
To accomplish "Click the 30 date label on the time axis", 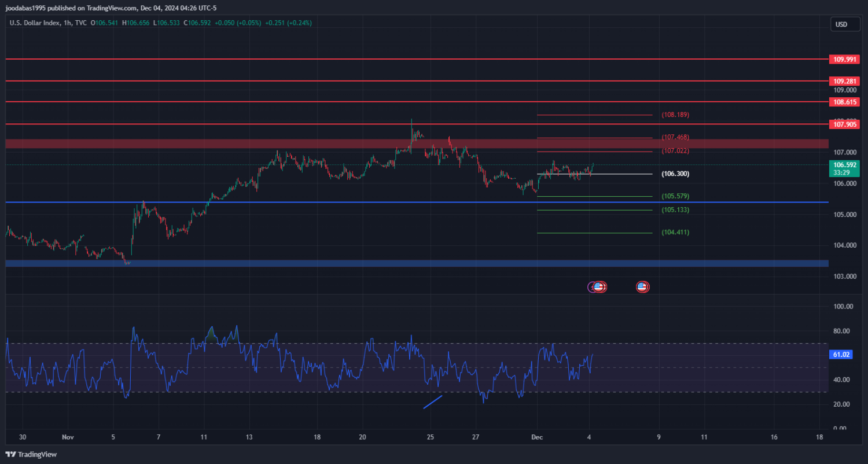I will pyautogui.click(x=22, y=437).
